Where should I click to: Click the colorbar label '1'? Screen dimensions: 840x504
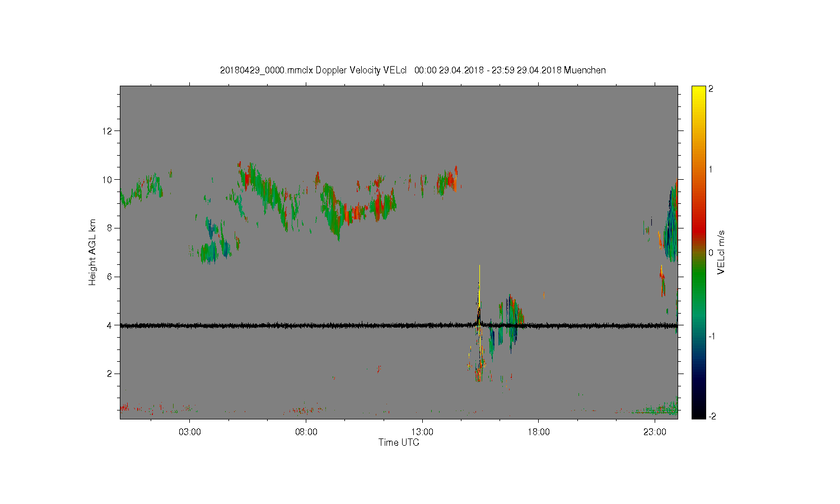click(711, 170)
